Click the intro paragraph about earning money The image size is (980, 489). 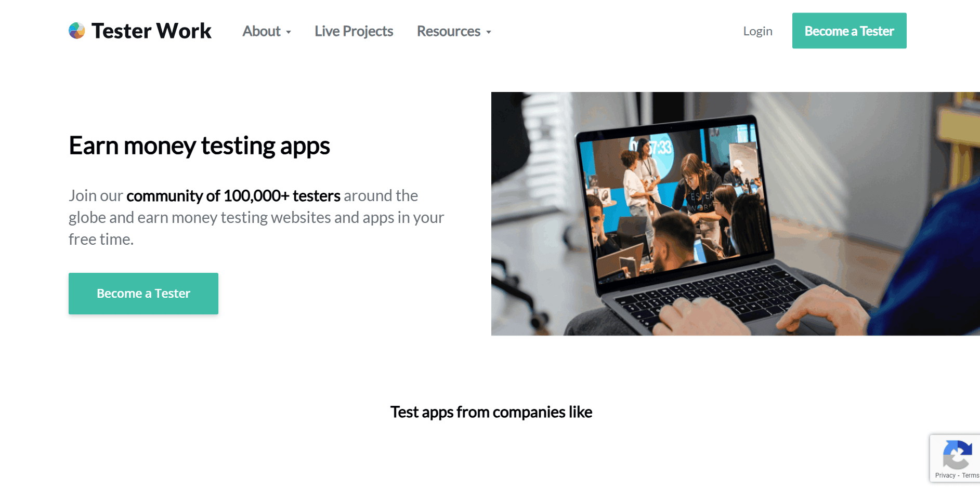pyautogui.click(x=256, y=217)
